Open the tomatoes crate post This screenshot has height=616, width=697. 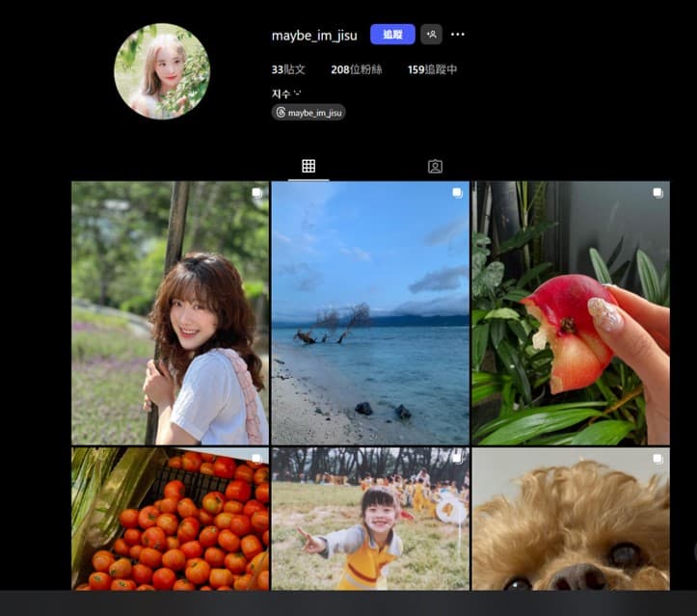[x=170, y=519]
